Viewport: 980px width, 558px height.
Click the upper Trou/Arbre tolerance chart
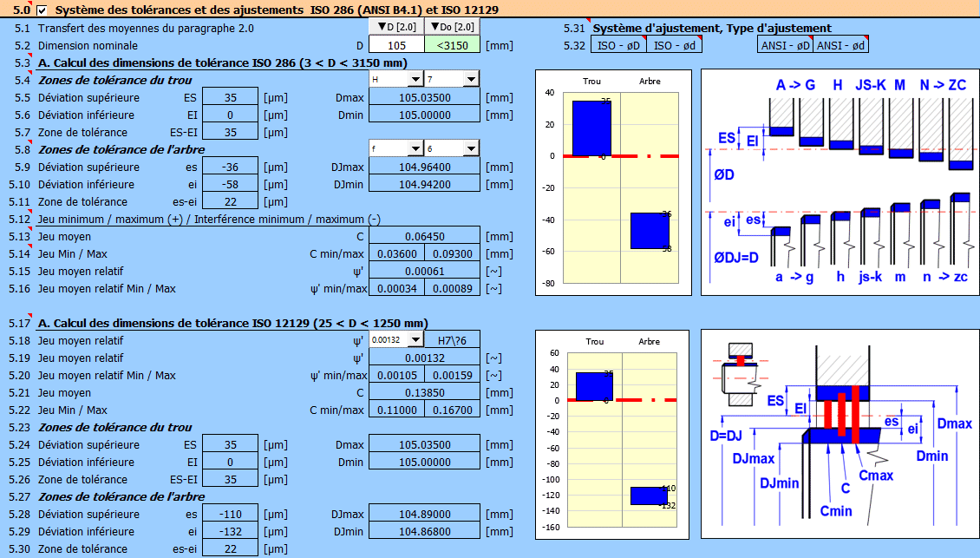(x=613, y=182)
